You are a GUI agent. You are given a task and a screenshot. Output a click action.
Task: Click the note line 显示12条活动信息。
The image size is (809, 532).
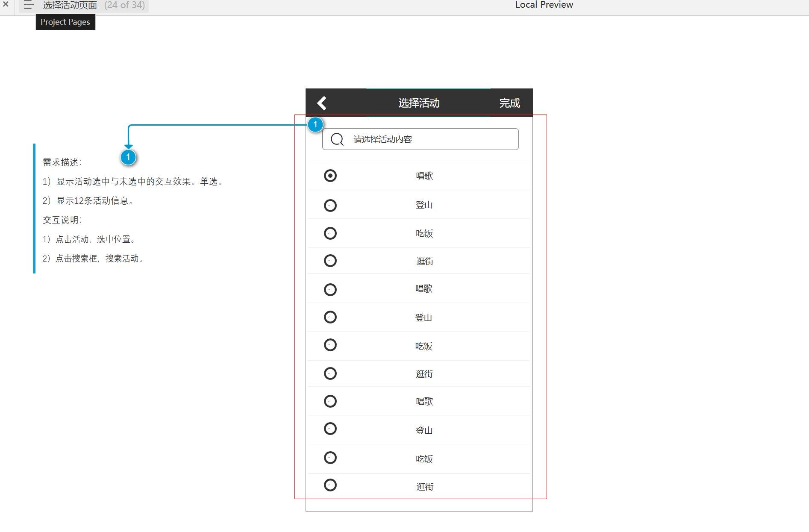coord(88,201)
